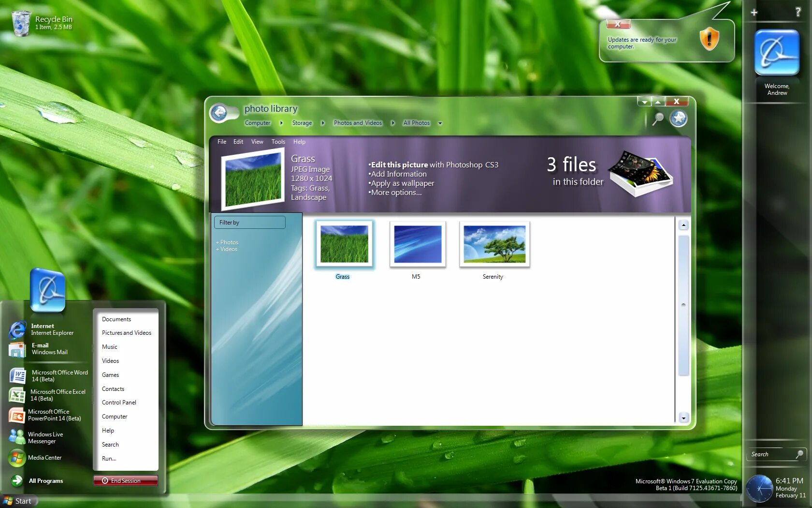
Task: Expand the Photos filter item
Action: pos(227,242)
